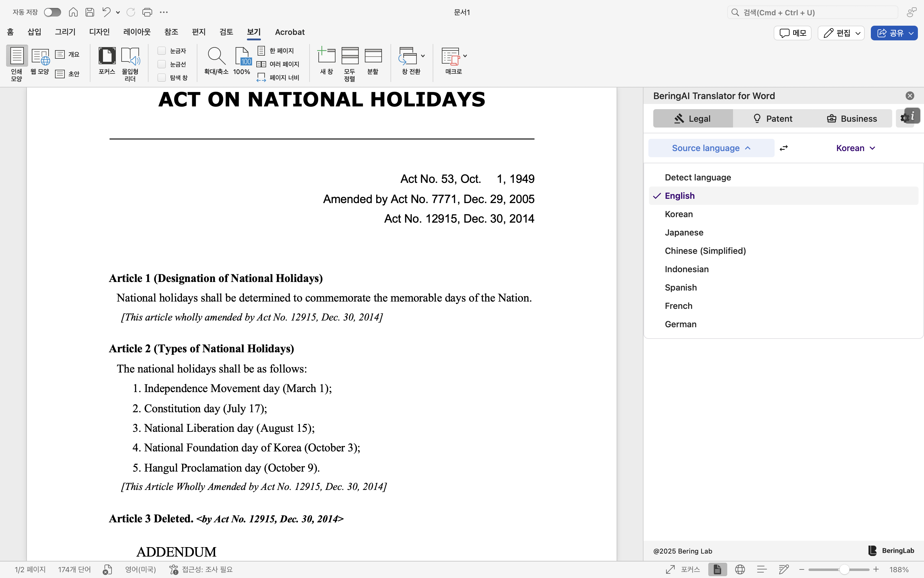
Task: Collapse the Source language dropdown
Action: (x=711, y=148)
